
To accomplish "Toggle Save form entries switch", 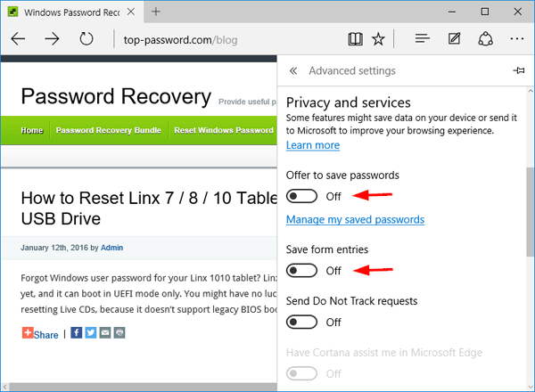I will (x=301, y=271).
